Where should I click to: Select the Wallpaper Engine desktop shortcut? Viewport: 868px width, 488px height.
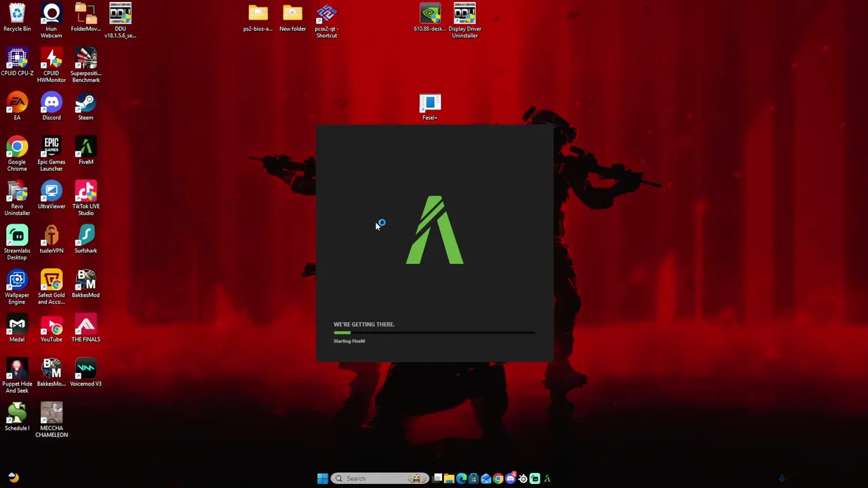coord(17,287)
